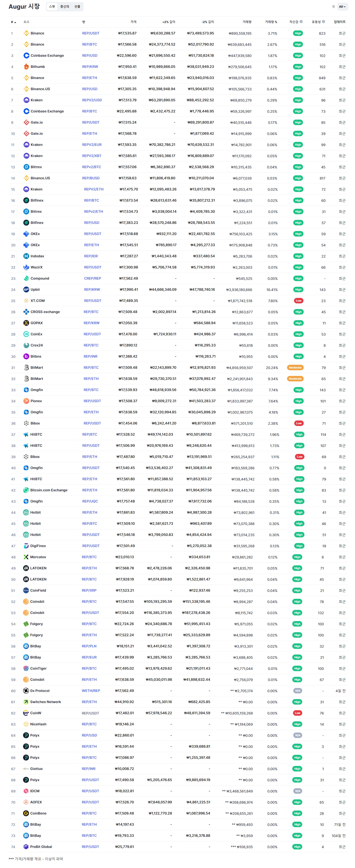Viewport: 355px width, 868px height.
Task: Sort by the 가격 column header
Action: pos(134,22)
